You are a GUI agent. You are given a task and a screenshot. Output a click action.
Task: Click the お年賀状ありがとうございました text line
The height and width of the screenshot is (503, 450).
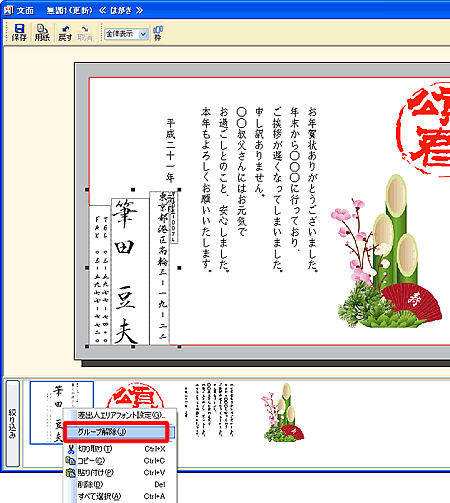(x=312, y=189)
